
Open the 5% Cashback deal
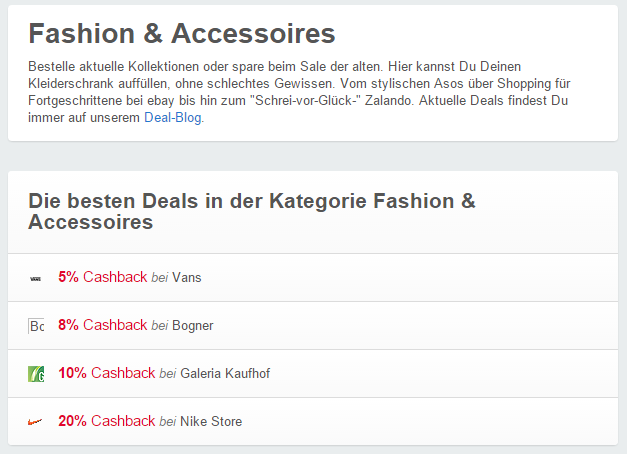click(102, 277)
